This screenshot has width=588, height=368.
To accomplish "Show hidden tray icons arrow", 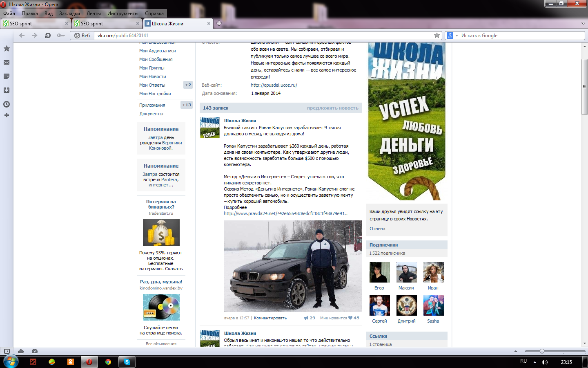I will coord(535,362).
